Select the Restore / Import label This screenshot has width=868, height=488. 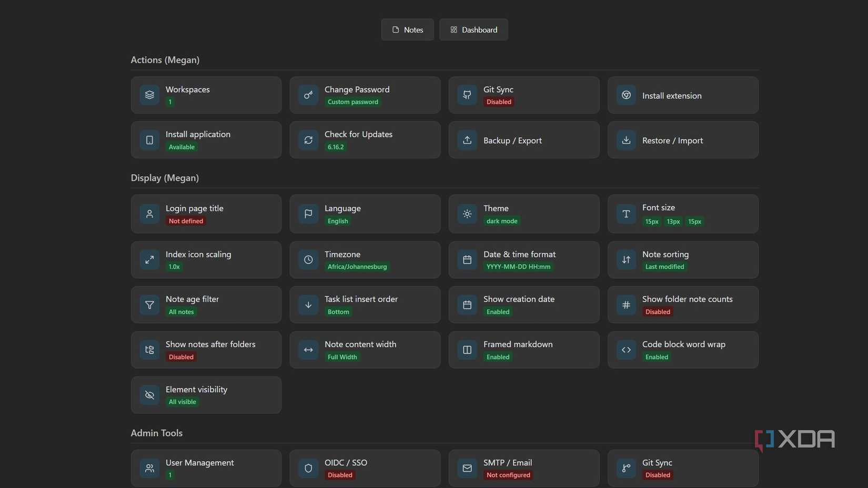[x=672, y=140]
